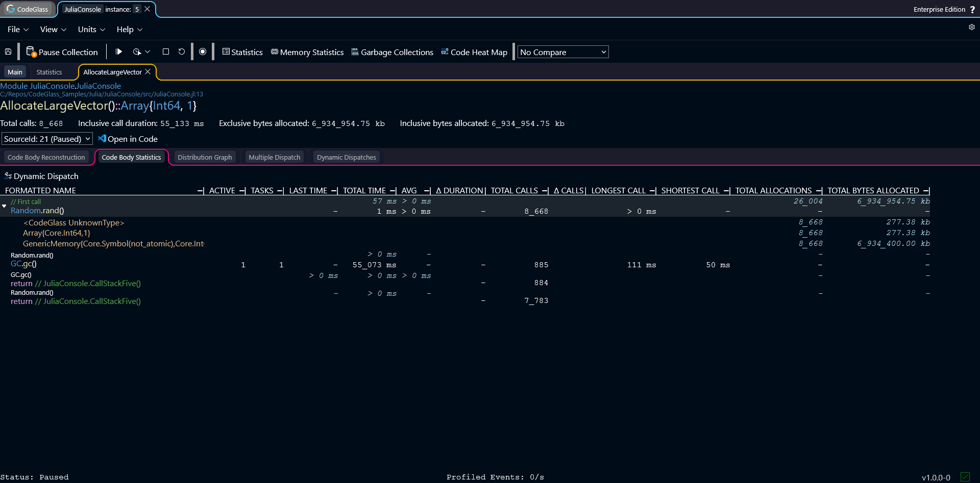Open the Statistics view from the toolbar

[x=242, y=52]
